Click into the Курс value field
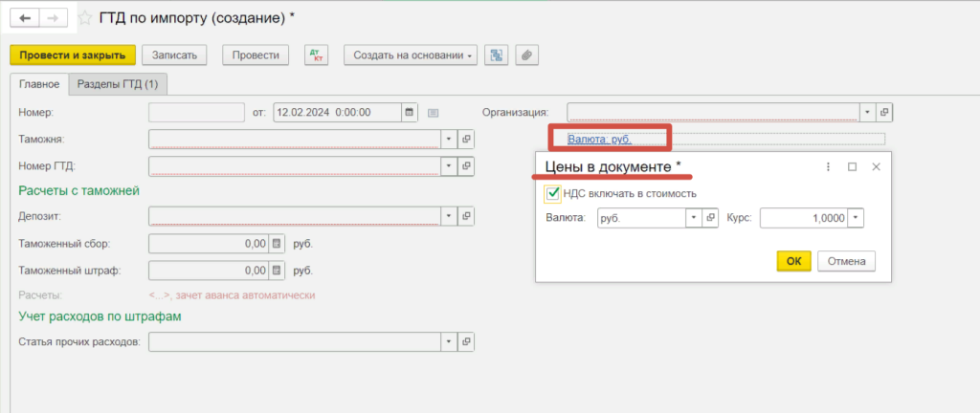980x413 pixels. tap(802, 218)
